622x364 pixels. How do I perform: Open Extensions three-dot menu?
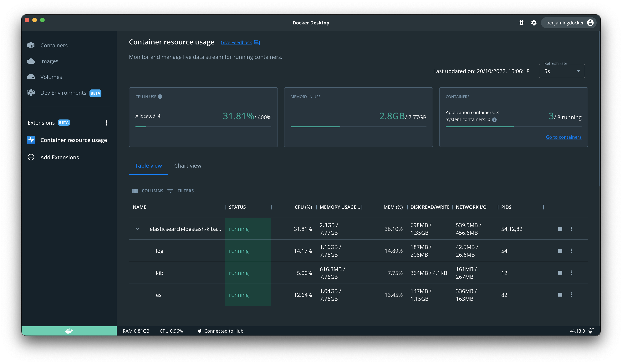pyautogui.click(x=106, y=123)
